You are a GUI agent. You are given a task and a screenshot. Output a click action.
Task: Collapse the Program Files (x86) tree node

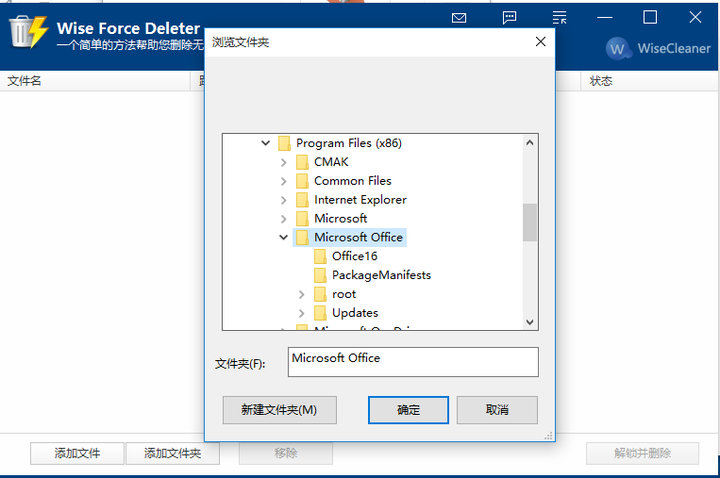point(266,143)
